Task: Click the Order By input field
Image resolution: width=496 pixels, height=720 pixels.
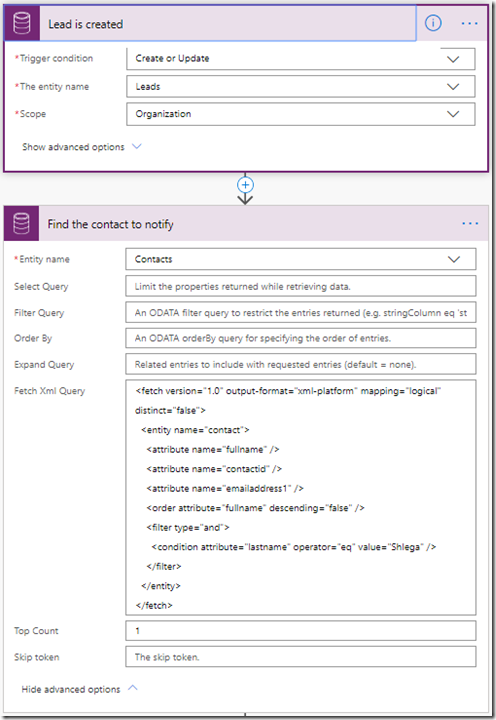Action: (x=301, y=338)
